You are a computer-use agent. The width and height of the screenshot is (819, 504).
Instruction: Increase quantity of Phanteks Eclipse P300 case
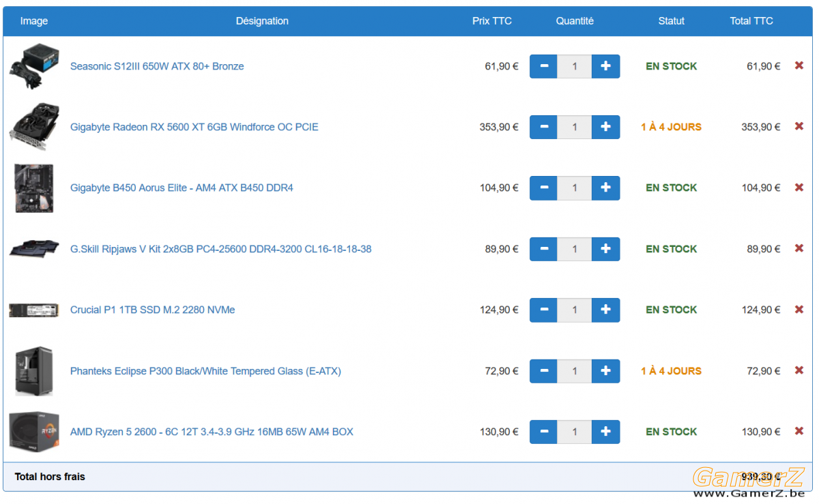605,371
